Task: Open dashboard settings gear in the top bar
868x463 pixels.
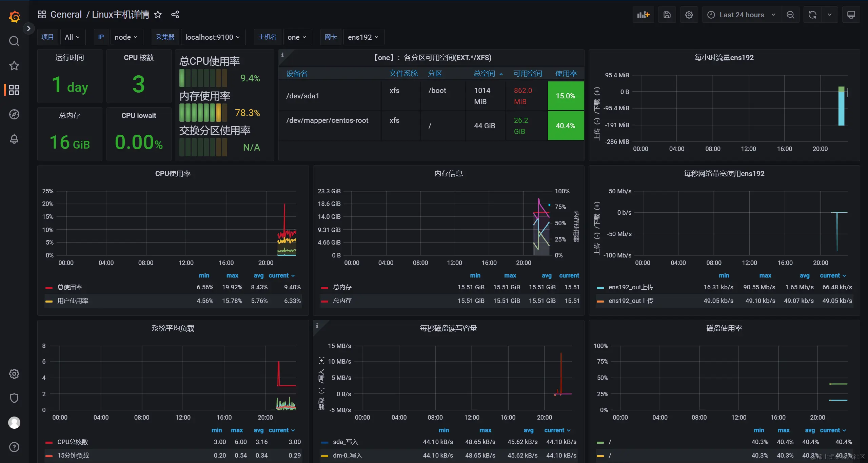Action: tap(689, 15)
